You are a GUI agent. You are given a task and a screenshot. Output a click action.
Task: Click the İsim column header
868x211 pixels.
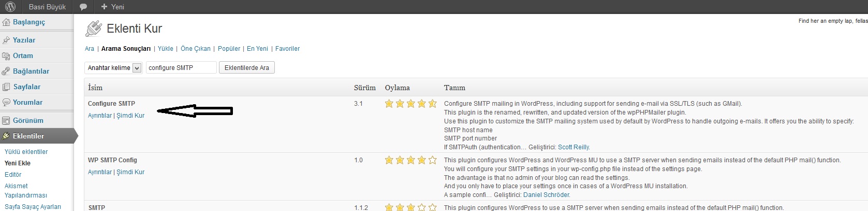95,88
